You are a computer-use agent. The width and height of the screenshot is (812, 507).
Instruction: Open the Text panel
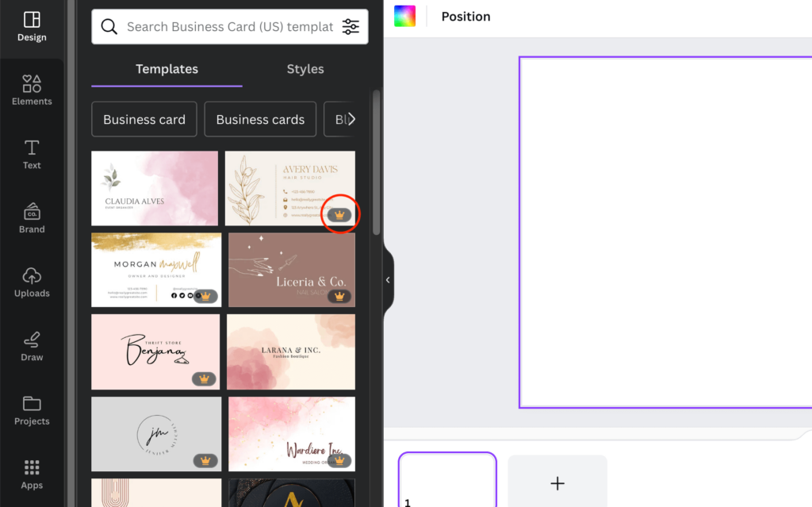click(x=32, y=154)
